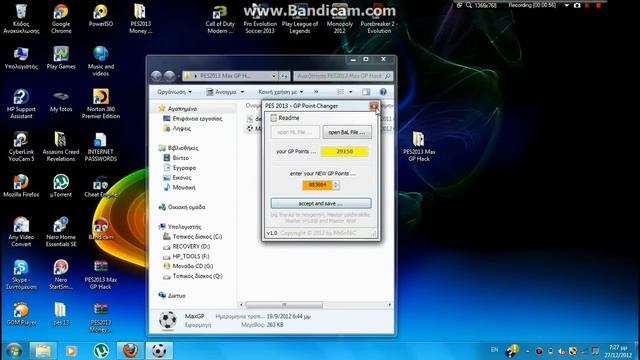This screenshot has width=640, height=360.
Task: Click the Play Games desktop icon
Action: tap(61, 58)
